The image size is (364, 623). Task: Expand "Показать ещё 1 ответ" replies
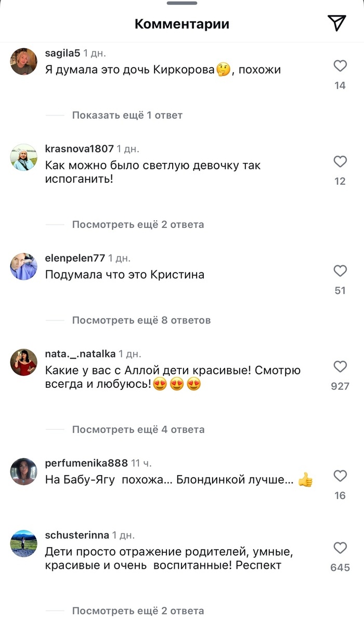(127, 115)
